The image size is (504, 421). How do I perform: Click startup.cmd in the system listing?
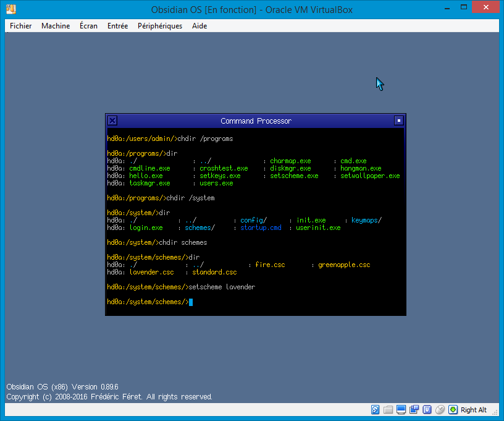point(261,228)
